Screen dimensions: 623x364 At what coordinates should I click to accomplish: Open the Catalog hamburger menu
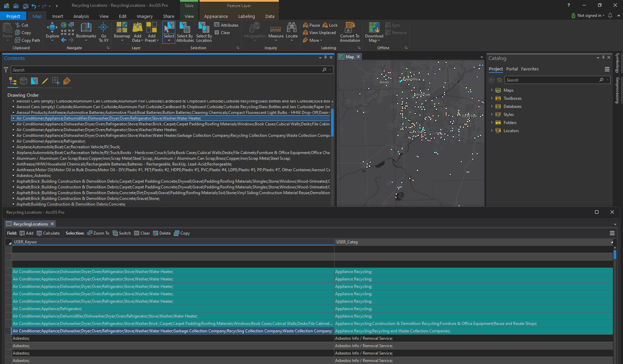click(607, 69)
